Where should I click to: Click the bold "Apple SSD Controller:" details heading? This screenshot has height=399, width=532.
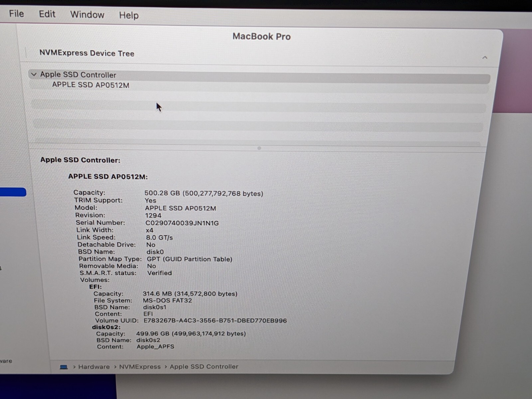click(x=80, y=160)
